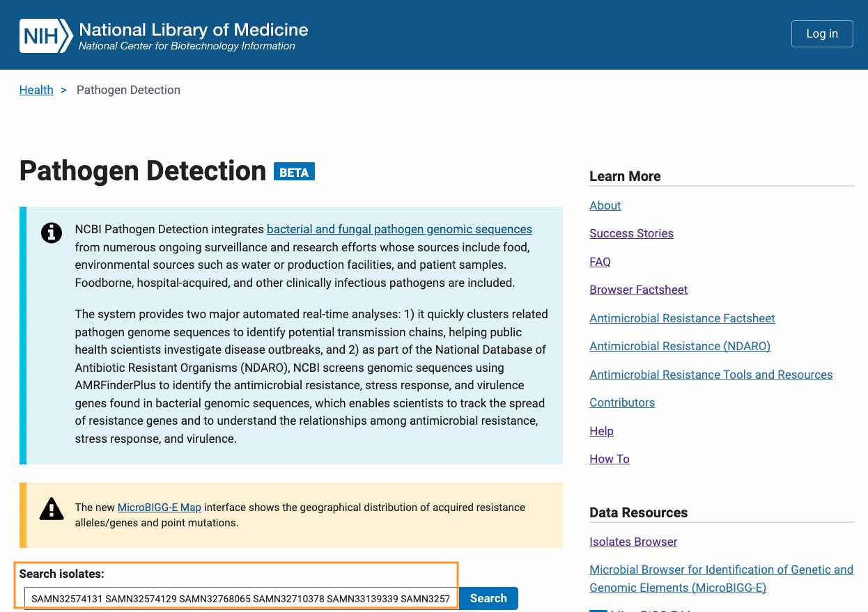Click the Learn More section heading
Screen dimensions: 868x612
tap(625, 176)
